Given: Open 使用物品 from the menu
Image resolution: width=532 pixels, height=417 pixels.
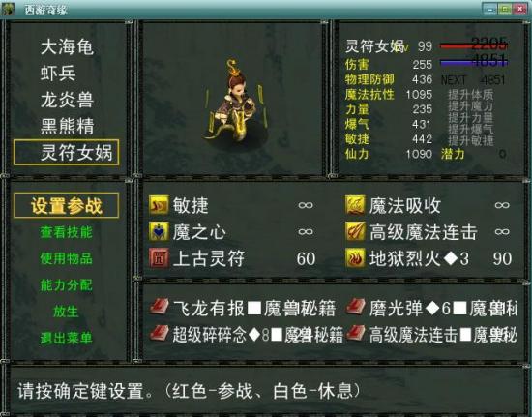Looking at the screenshot, I should (66, 258).
